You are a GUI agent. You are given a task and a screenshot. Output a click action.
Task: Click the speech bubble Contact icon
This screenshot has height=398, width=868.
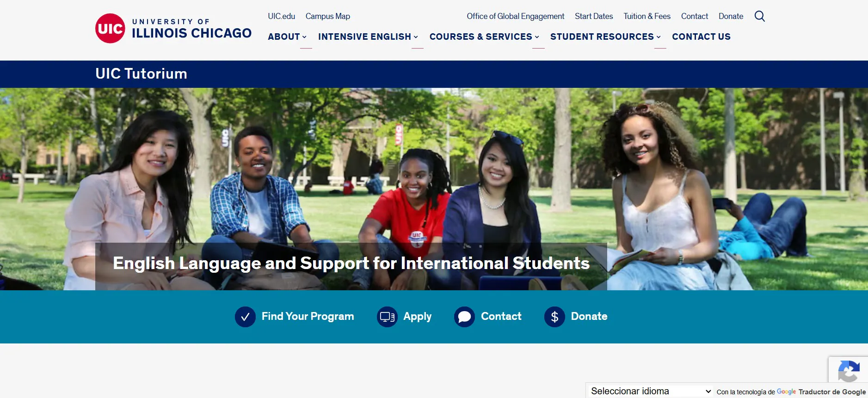464,317
